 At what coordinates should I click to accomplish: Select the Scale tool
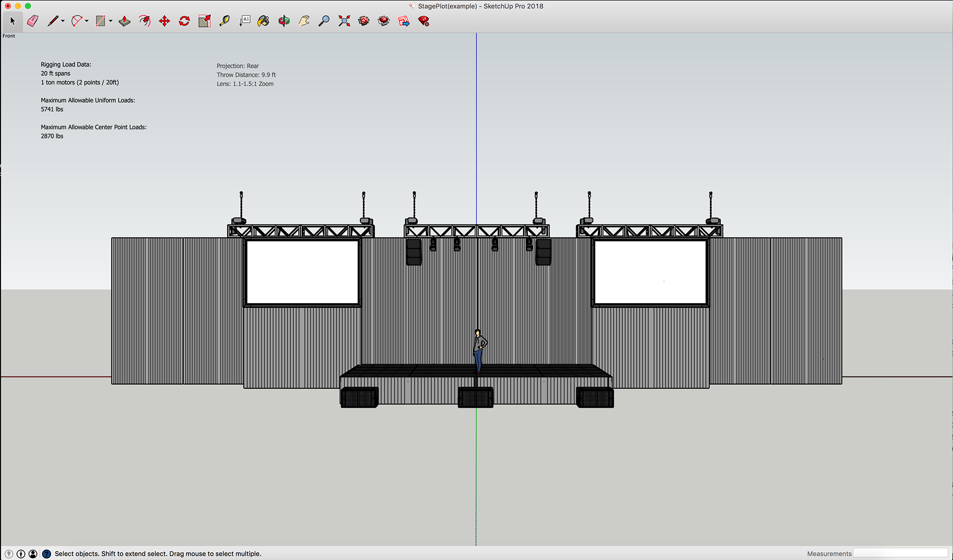click(x=204, y=21)
